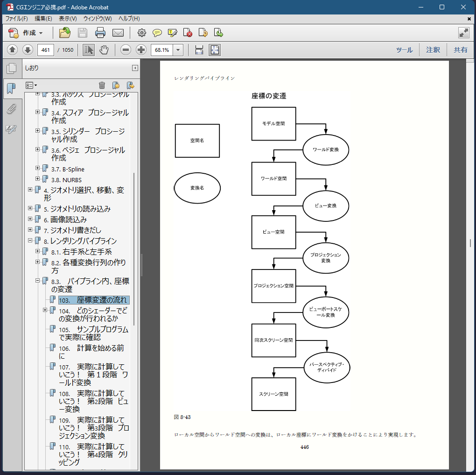476x475 pixels.
Task: Click the Print icon in toolbar
Action: coord(100,33)
